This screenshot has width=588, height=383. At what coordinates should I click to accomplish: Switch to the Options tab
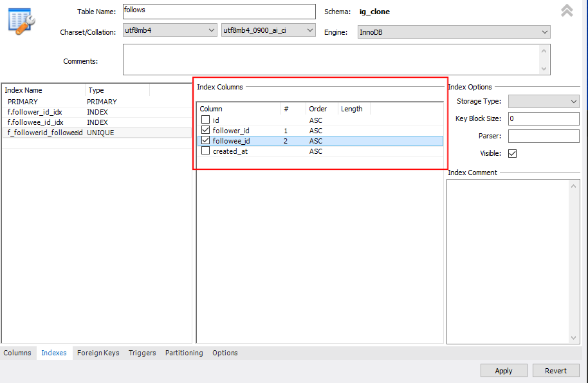tap(225, 353)
